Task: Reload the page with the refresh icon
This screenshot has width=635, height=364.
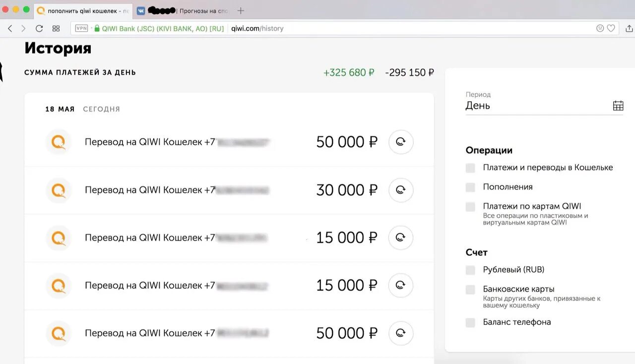Action: point(39,28)
